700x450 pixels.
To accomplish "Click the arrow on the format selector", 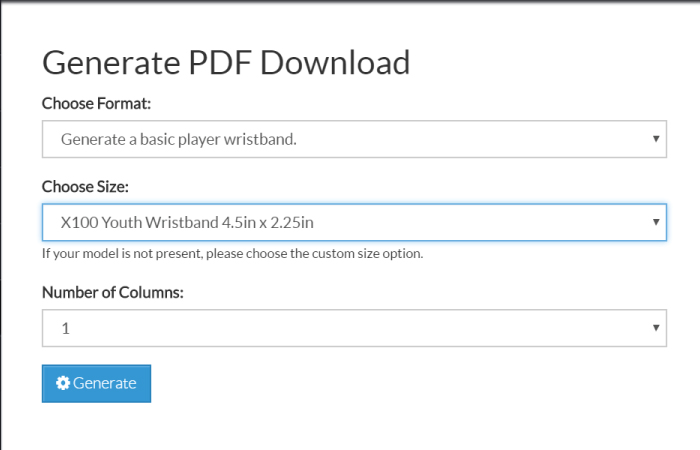I will coord(655,139).
